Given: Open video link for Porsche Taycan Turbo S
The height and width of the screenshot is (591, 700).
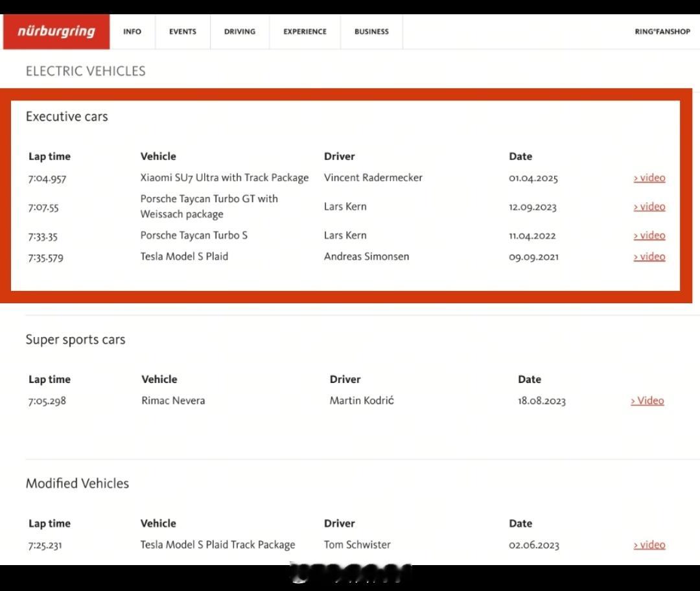Looking at the screenshot, I should pyautogui.click(x=649, y=235).
